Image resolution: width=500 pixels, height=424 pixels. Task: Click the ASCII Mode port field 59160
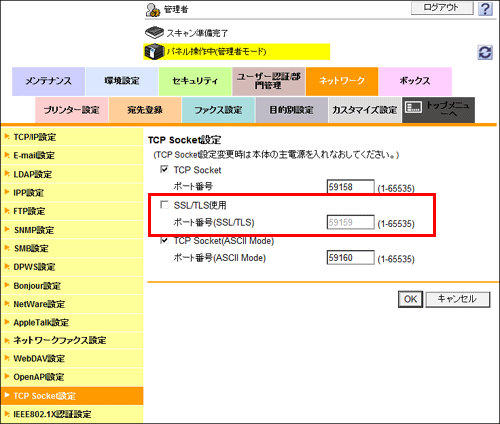(x=350, y=257)
